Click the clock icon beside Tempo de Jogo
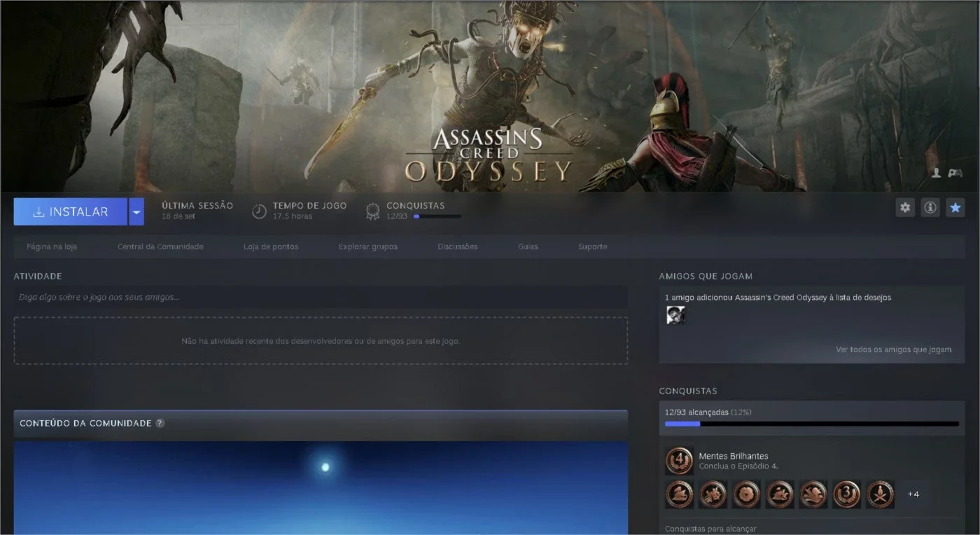The height and width of the screenshot is (535, 980). [259, 211]
